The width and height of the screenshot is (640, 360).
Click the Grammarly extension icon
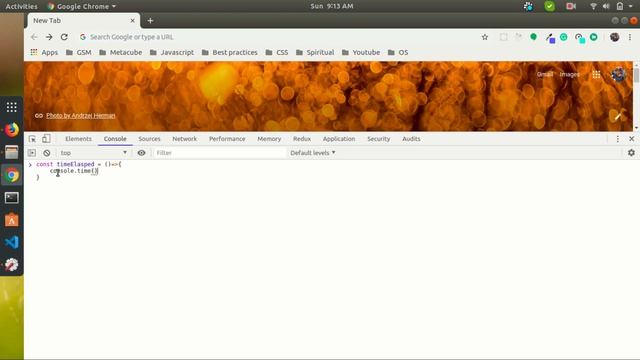tap(563, 37)
